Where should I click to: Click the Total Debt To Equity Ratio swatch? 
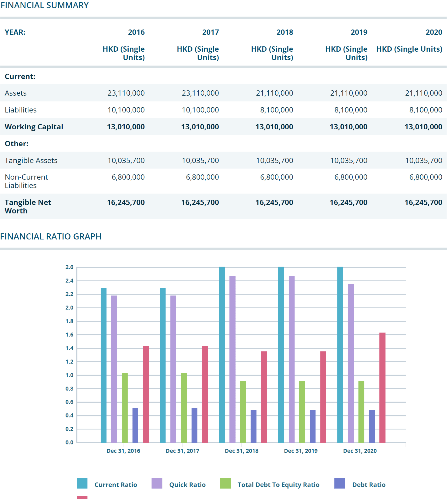225,483
